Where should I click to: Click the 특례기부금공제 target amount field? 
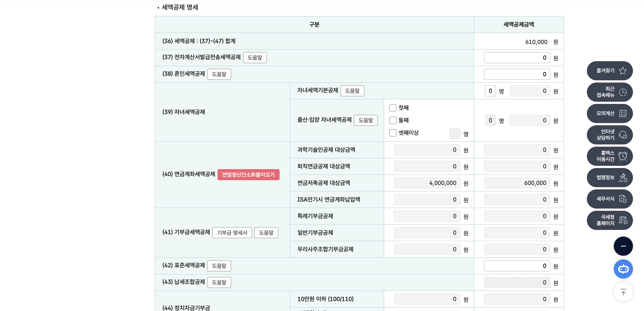[427, 216]
